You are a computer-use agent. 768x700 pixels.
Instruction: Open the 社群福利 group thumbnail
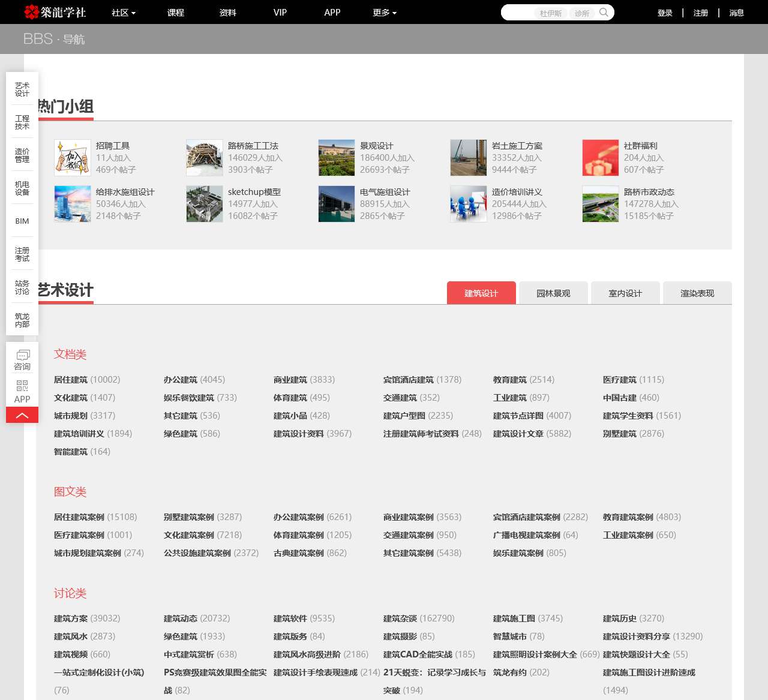pos(600,158)
